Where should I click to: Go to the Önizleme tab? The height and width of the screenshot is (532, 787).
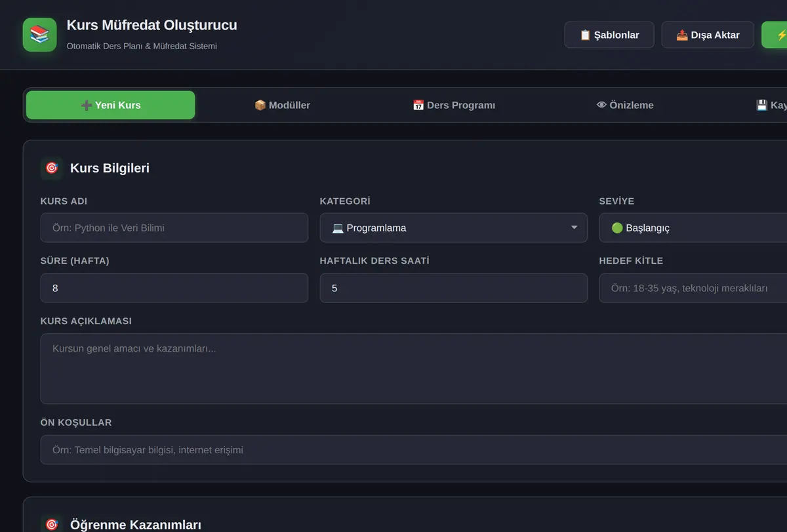[625, 105]
